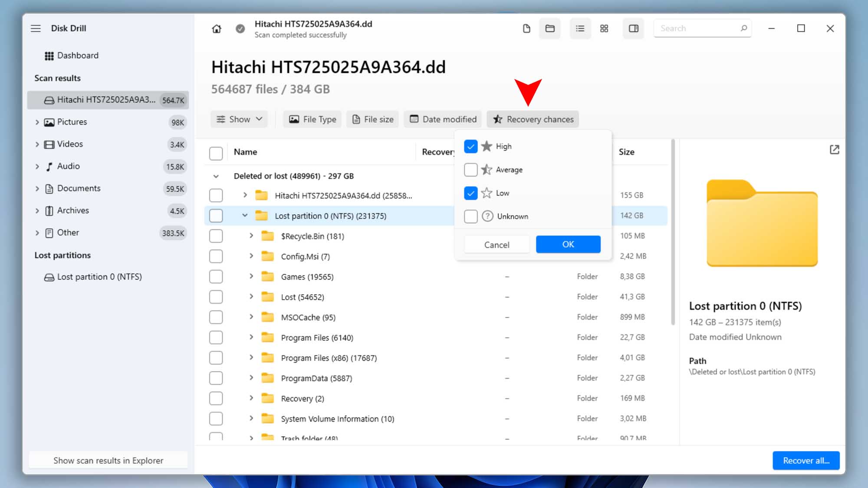Screen dimensions: 868x488
Task: Open the Show dropdown filter
Action: (239, 119)
